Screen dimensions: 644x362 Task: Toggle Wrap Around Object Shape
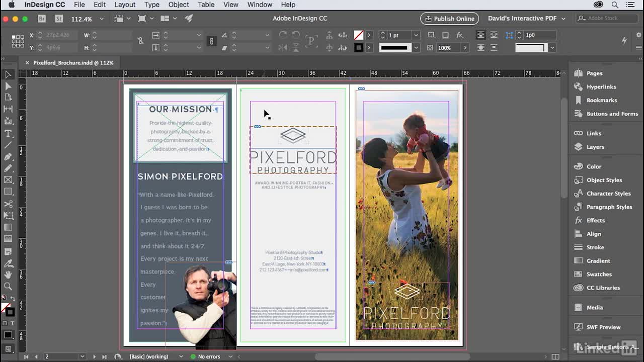481,48
